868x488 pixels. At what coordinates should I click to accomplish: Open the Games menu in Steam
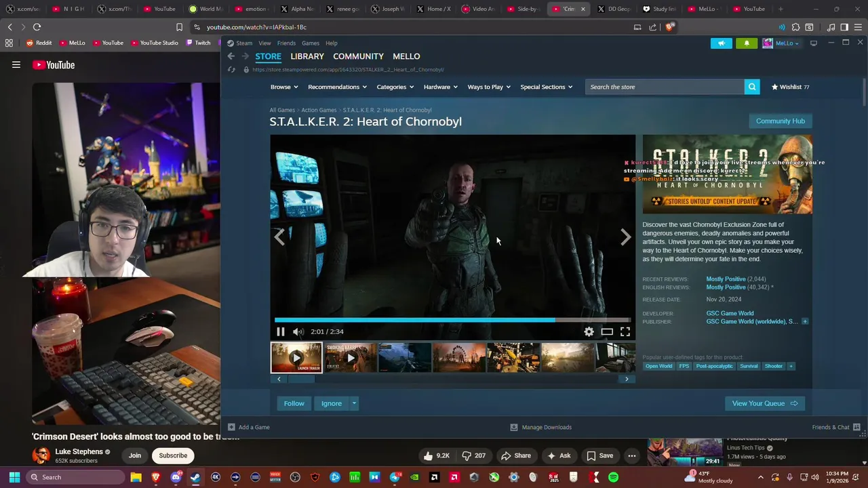click(x=311, y=43)
